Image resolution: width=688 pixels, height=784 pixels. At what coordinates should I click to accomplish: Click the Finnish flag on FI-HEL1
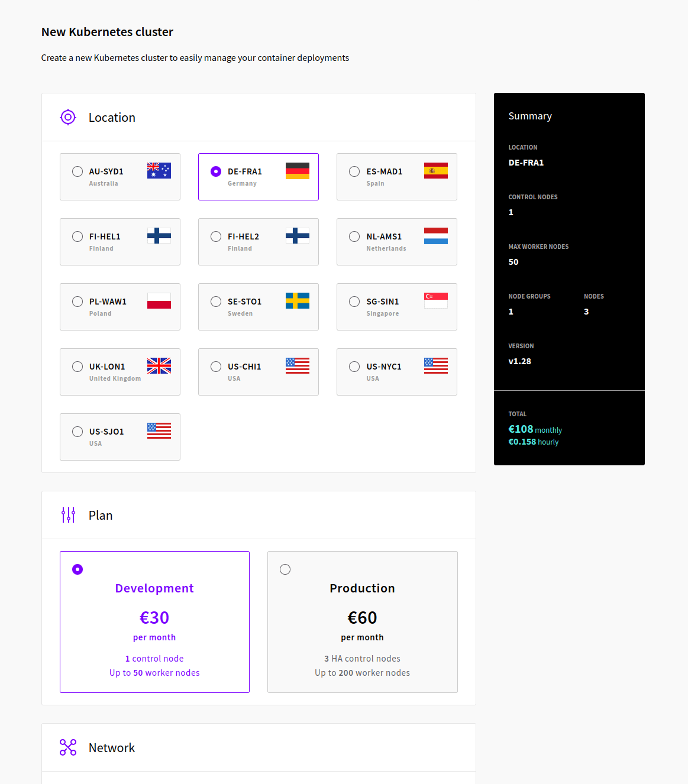159,235
